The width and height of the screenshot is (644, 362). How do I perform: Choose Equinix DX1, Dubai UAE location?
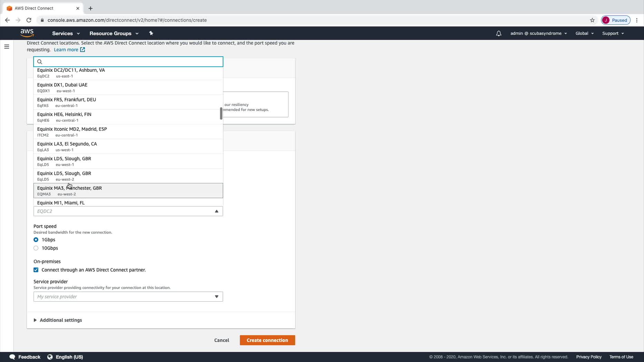click(x=128, y=88)
